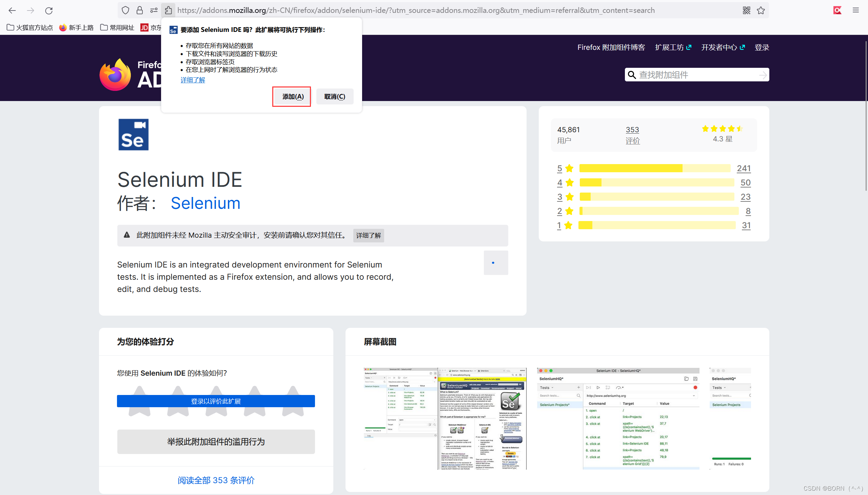Image resolution: width=868 pixels, height=495 pixels.
Task: Open the 常用网址 bookmark folder
Action: pos(117,27)
